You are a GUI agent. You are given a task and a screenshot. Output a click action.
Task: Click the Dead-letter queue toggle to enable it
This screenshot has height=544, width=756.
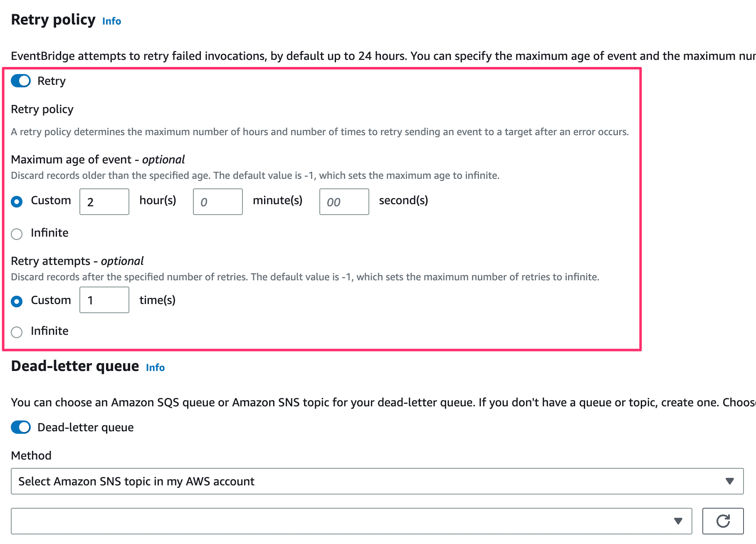(20, 427)
